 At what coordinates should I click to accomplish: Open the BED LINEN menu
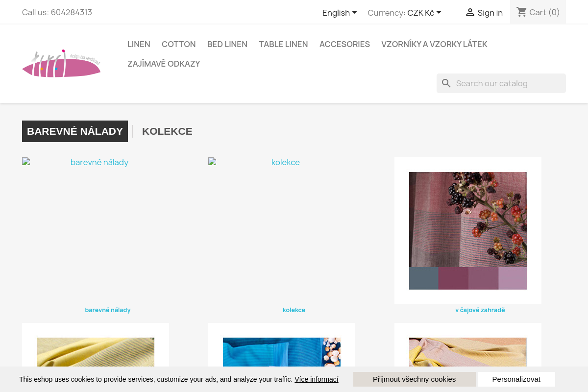click(227, 44)
